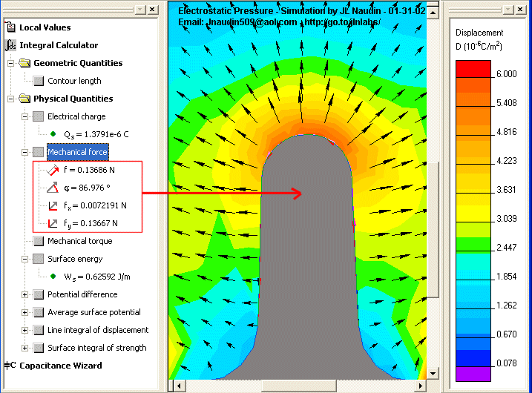
Task: Select the Electrical charge item
Action: [76, 116]
